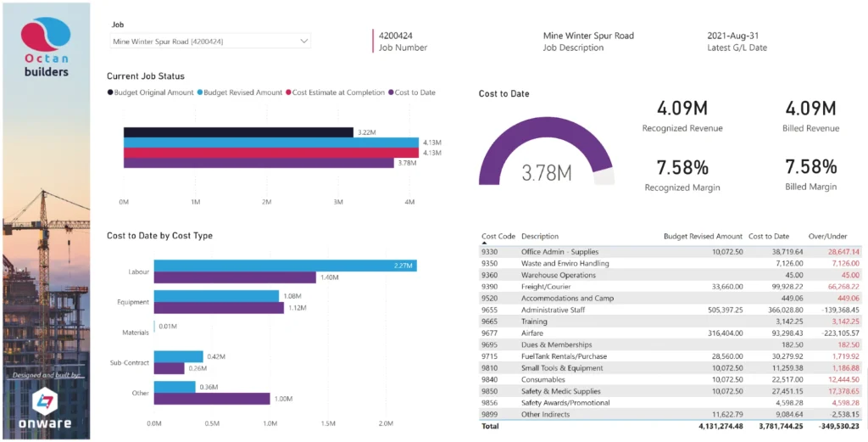Select the Labour blue 2.27M bar

click(x=285, y=266)
